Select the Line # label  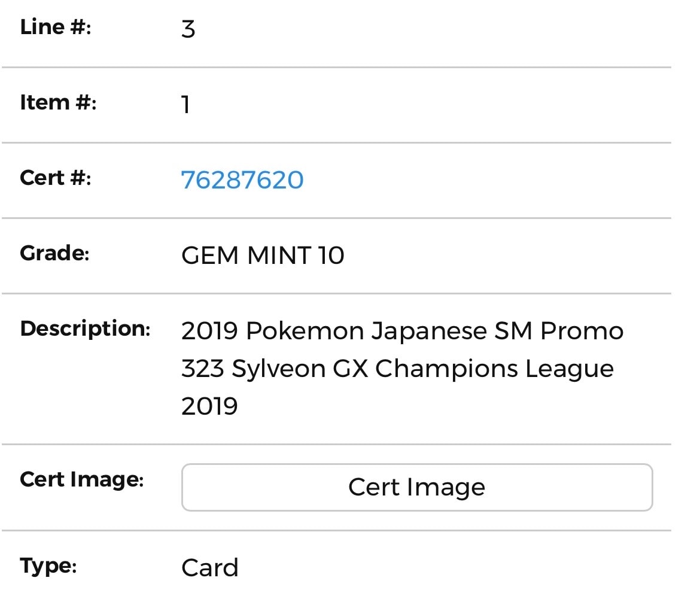(x=56, y=27)
